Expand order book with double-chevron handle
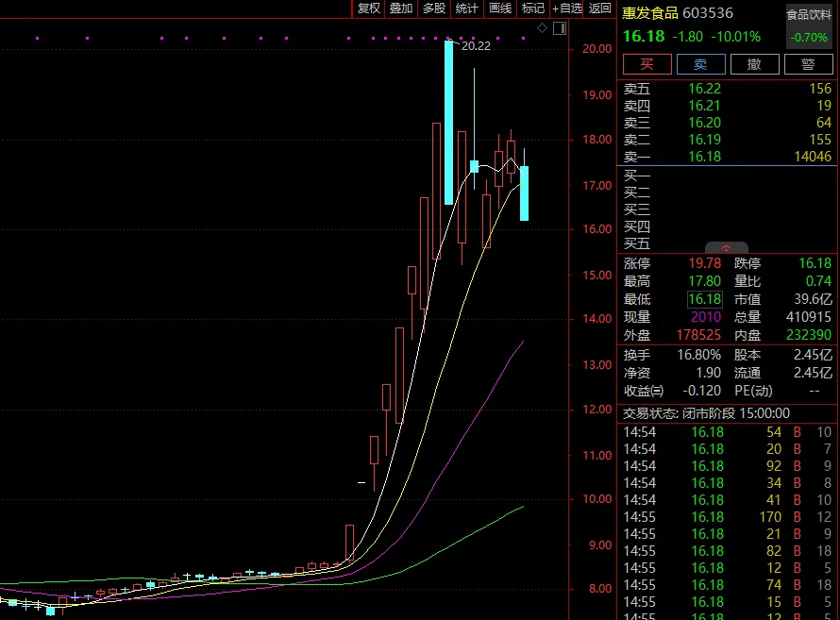 coord(727,248)
